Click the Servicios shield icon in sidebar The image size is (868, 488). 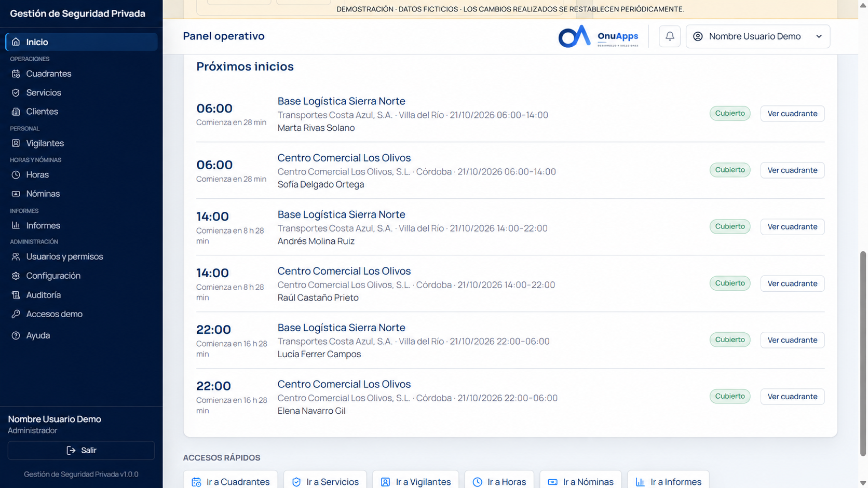point(16,92)
